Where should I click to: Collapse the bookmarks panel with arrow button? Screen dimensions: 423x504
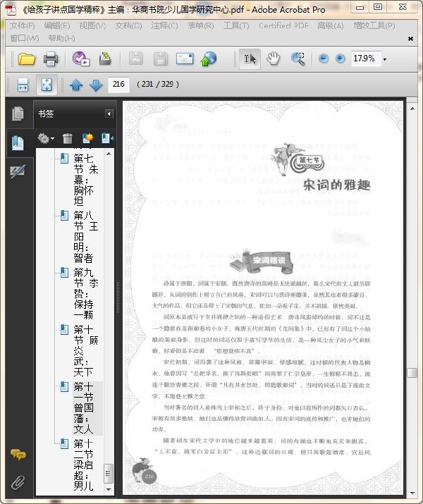click(x=109, y=113)
